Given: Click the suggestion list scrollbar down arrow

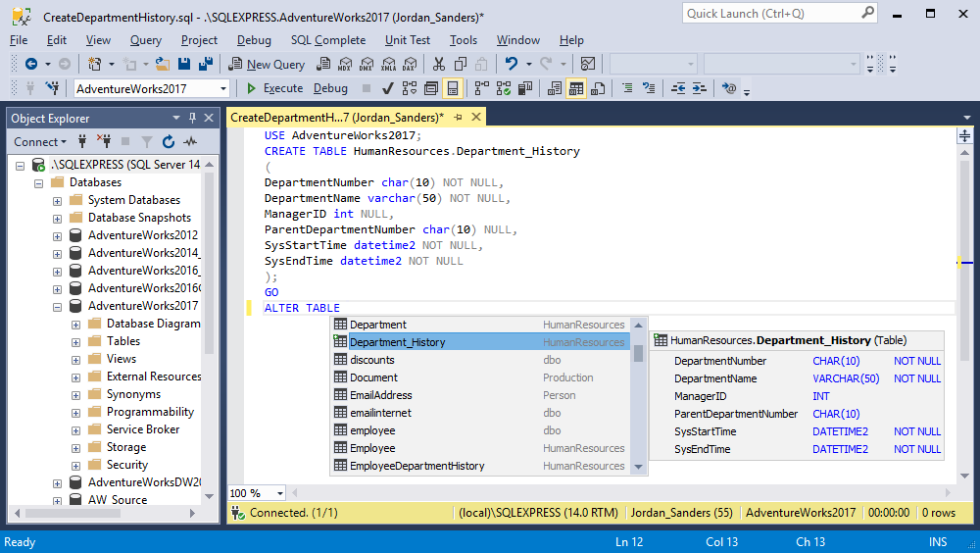Looking at the screenshot, I should pos(638,467).
